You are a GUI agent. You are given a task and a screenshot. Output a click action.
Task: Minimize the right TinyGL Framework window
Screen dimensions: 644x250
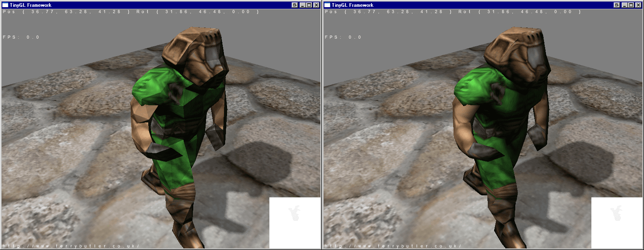[x=624, y=5]
